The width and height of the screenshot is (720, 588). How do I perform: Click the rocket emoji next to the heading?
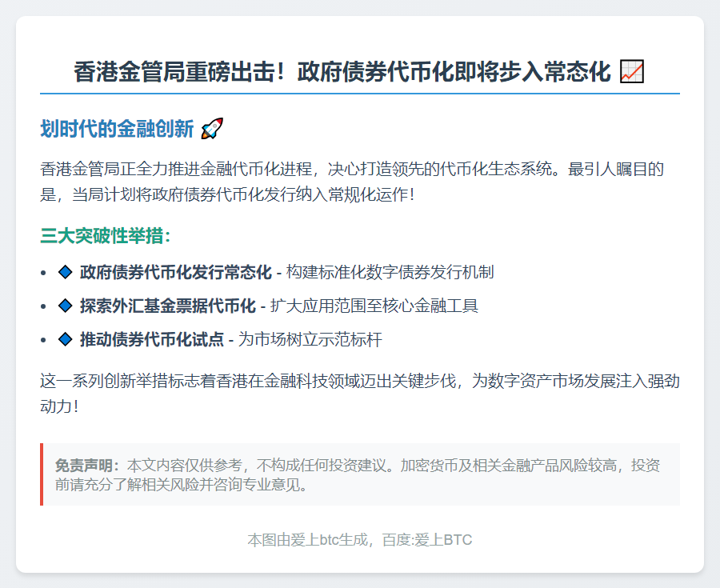click(212, 126)
